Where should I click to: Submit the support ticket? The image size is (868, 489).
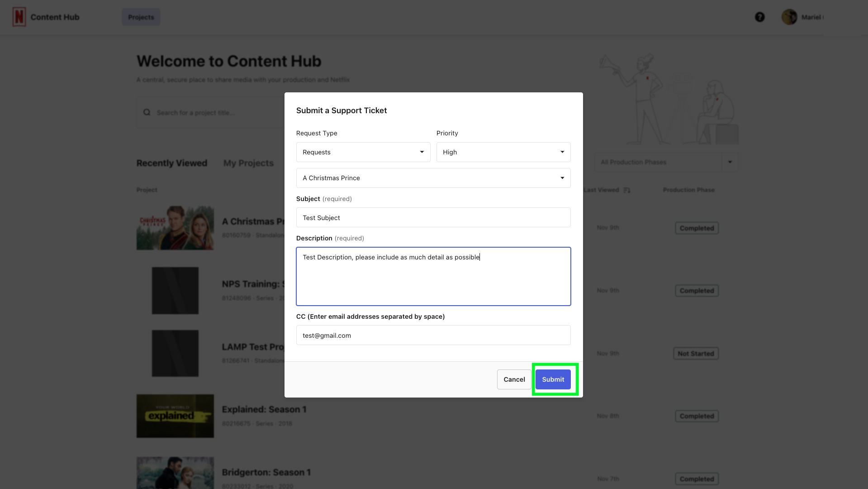[553, 379]
